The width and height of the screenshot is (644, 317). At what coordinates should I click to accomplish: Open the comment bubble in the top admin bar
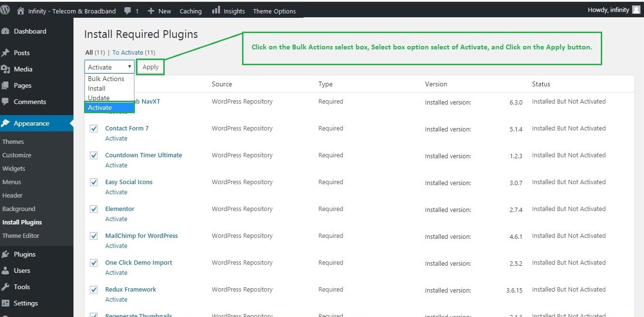click(x=128, y=11)
